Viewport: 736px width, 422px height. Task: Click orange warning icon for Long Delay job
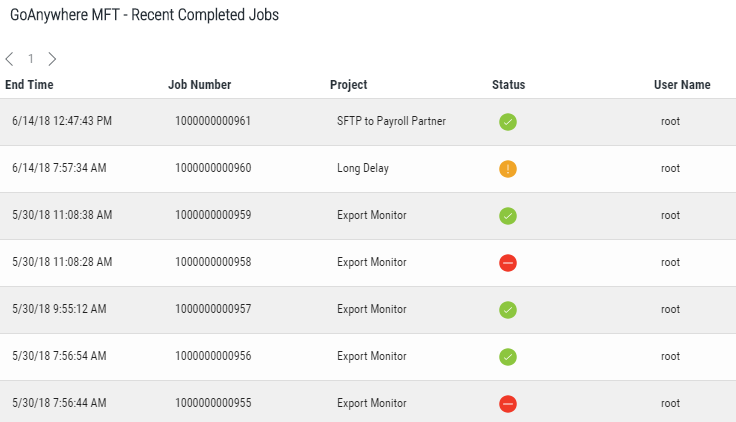tap(508, 169)
